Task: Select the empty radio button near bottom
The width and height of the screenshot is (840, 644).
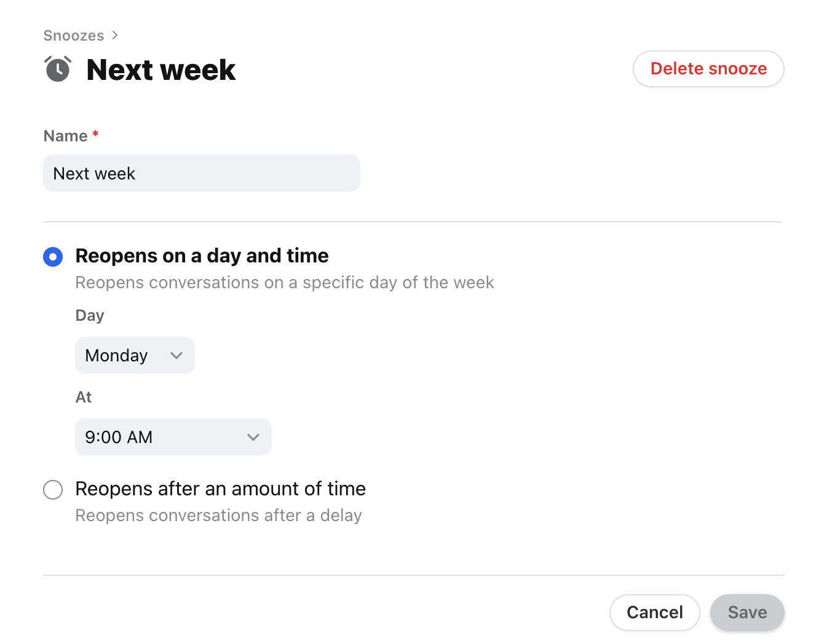Action: [x=53, y=490]
